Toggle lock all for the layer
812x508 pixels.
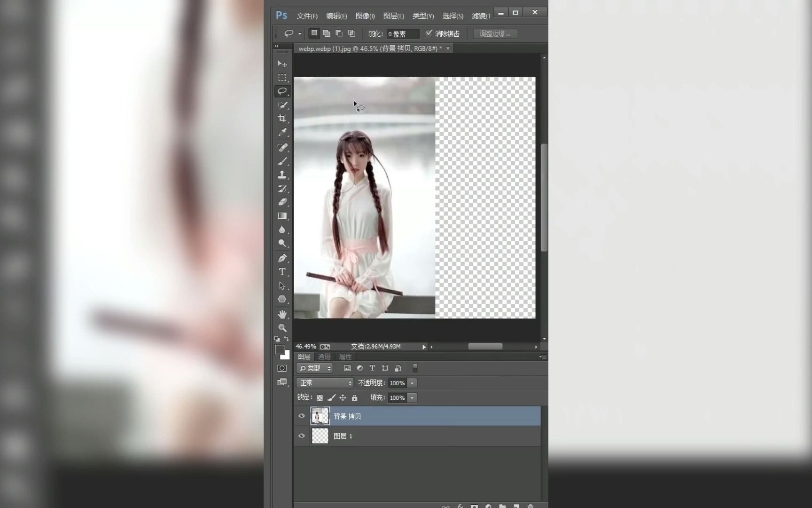[x=354, y=398]
